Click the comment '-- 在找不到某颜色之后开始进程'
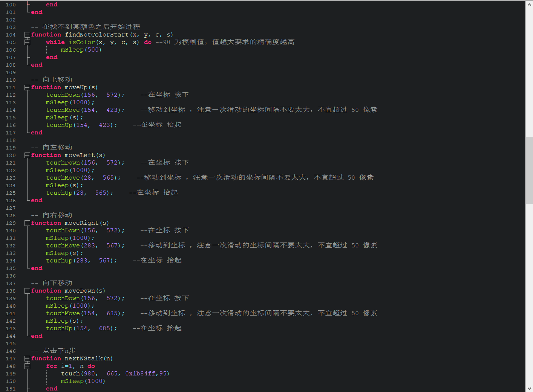533x392 pixels. tap(86, 27)
